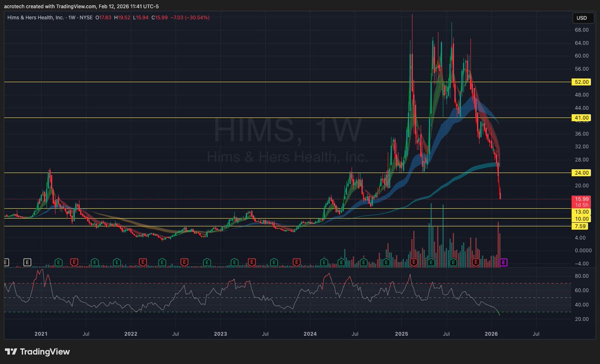This screenshot has width=600, height=364.
Task: Select the 7.59 yellow price level label
Action: [580, 226]
